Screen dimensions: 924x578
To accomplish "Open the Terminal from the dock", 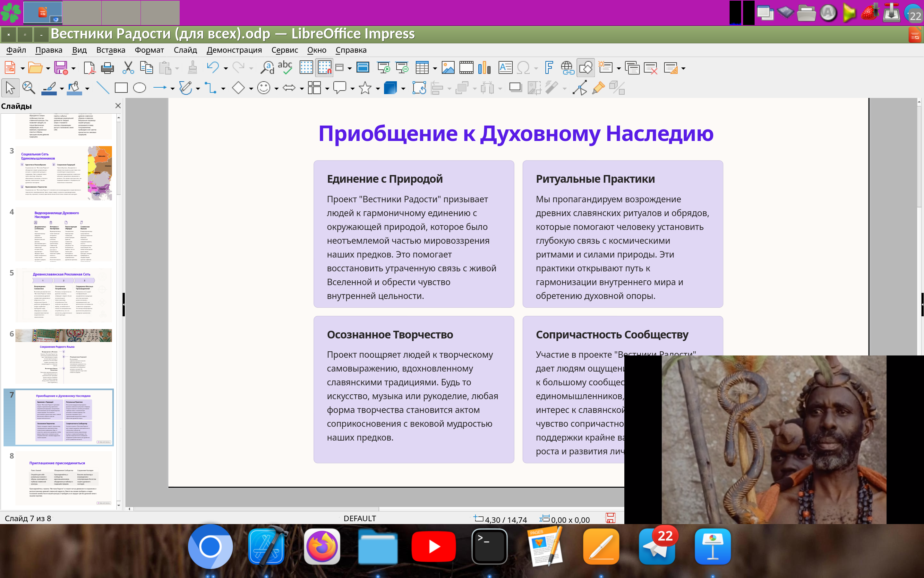I will click(x=489, y=547).
